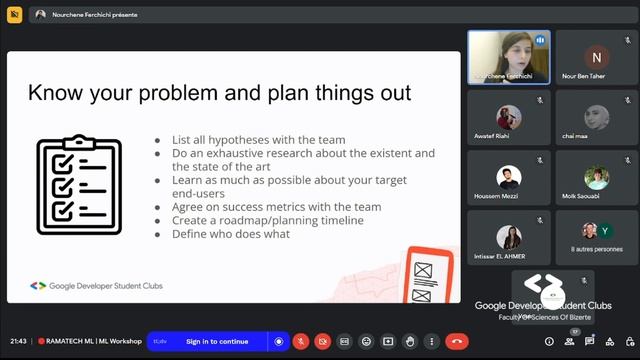Select the Intissar EL AHMER participant tile
This screenshot has height=360, width=640.
[x=509, y=238]
